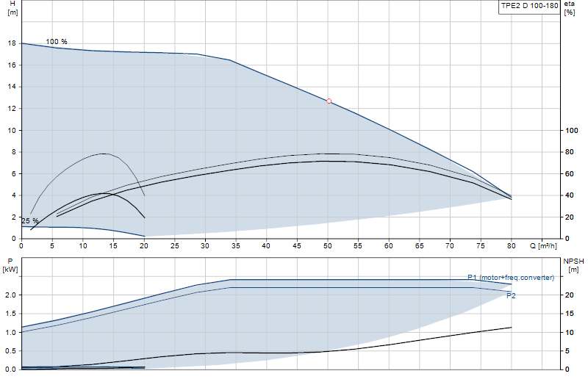Click the 1.5 value on power axis

point(10,314)
